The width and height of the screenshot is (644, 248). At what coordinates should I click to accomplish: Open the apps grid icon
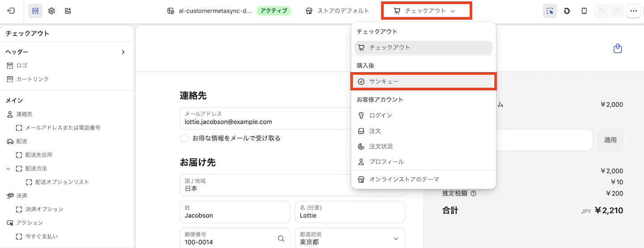click(x=68, y=11)
